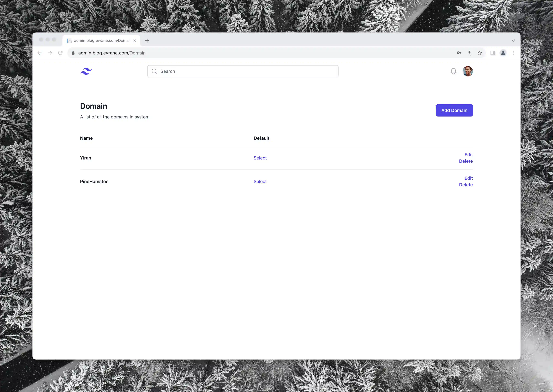The height and width of the screenshot is (392, 553).
Task: Bookmark this page with star icon
Action: coord(480,53)
